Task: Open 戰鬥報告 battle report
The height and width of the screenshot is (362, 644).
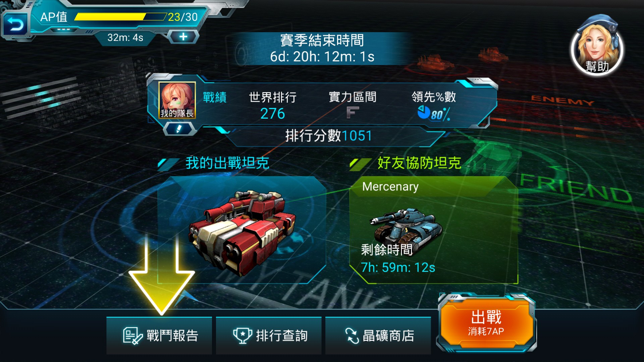Action: [159, 336]
